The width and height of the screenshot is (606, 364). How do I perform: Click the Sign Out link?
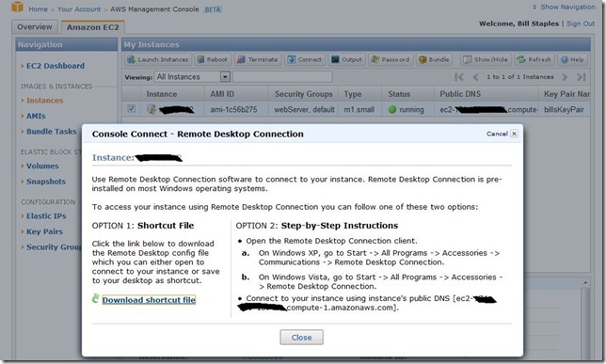tap(581, 24)
